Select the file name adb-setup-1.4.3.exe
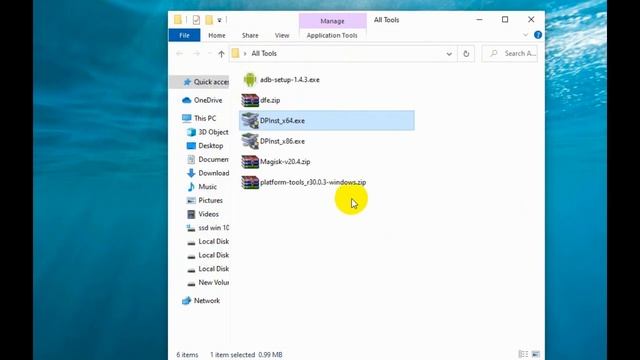Screen dimensions: 640x360 point(290,80)
